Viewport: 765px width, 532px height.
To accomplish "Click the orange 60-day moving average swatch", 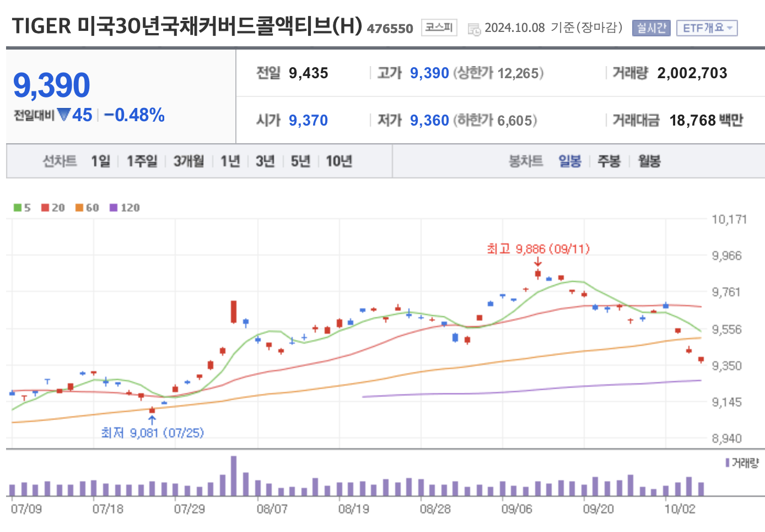I will tap(79, 208).
